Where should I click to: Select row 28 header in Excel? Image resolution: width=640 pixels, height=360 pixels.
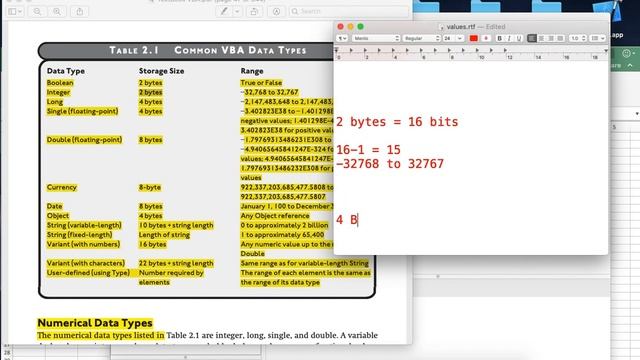[7, 352]
